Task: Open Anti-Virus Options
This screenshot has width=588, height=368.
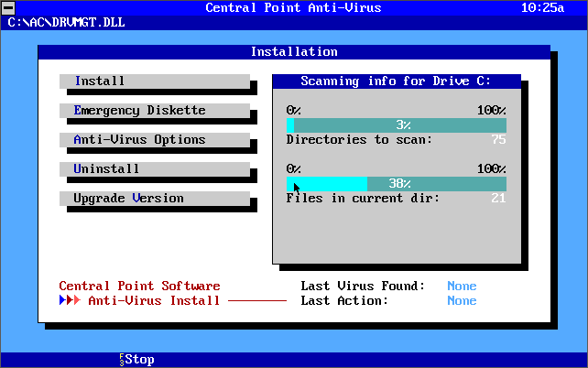Action: (x=154, y=140)
